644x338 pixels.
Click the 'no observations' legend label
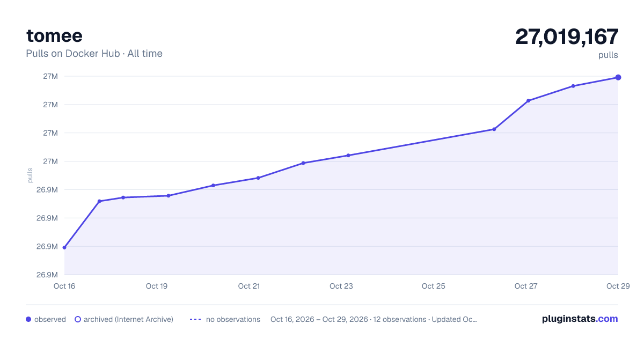click(233, 319)
